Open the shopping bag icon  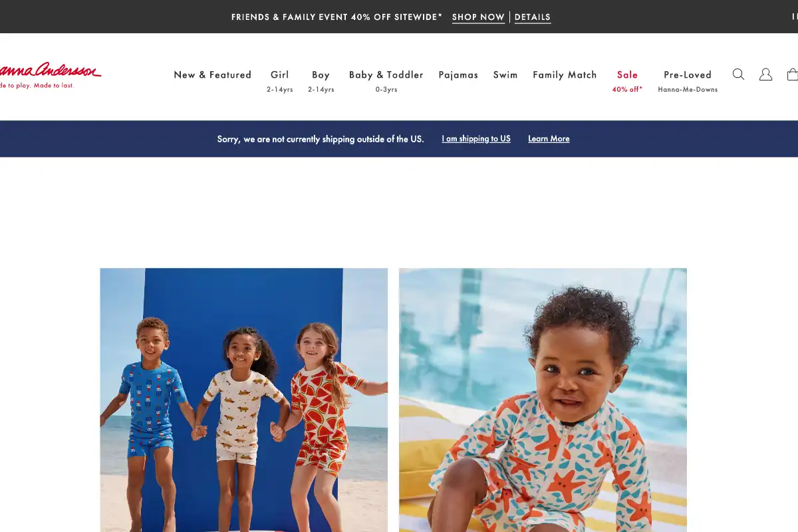point(793,74)
